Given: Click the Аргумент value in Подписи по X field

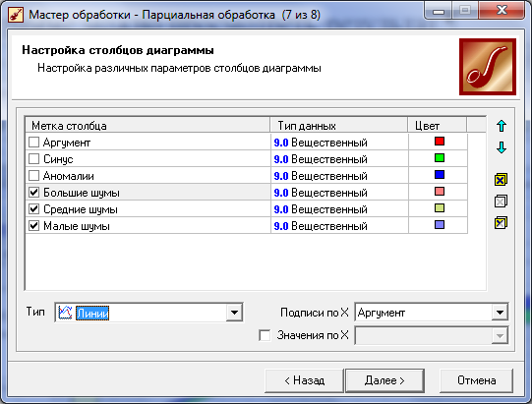Looking at the screenshot, I should (x=382, y=313).
